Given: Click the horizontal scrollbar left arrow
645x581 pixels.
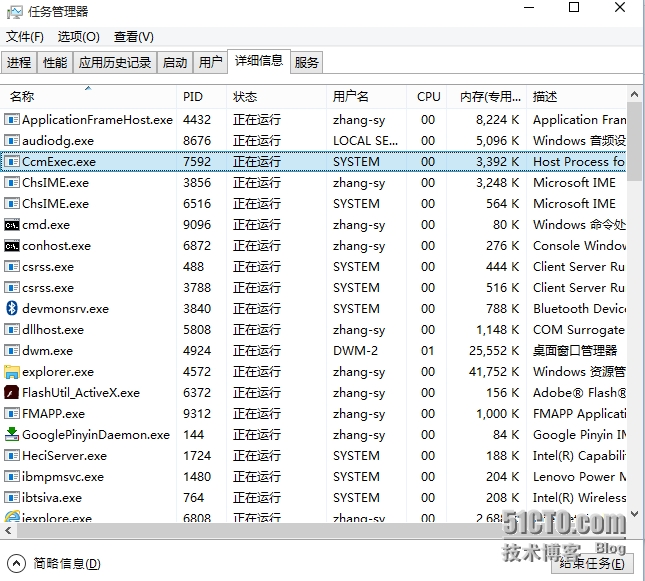Looking at the screenshot, I should (x=8, y=531).
